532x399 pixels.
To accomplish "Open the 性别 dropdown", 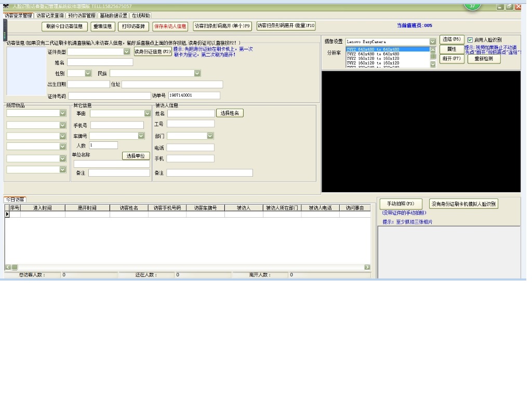I will 88,73.
